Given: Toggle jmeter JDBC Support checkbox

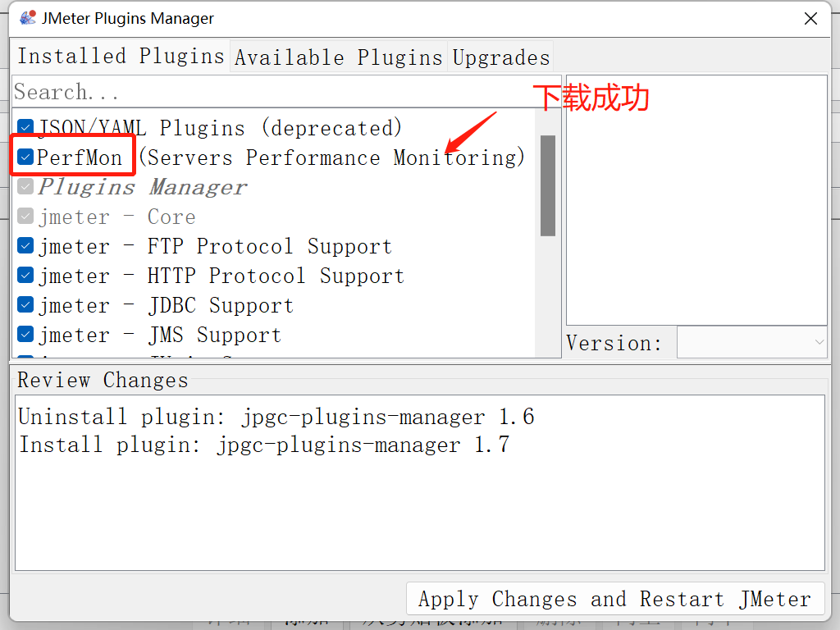Looking at the screenshot, I should (x=25, y=305).
